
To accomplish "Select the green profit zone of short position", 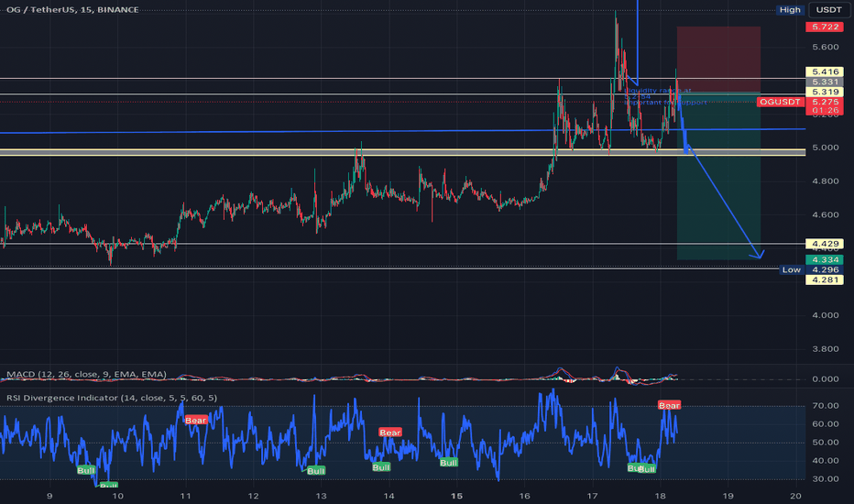I will coord(718,175).
